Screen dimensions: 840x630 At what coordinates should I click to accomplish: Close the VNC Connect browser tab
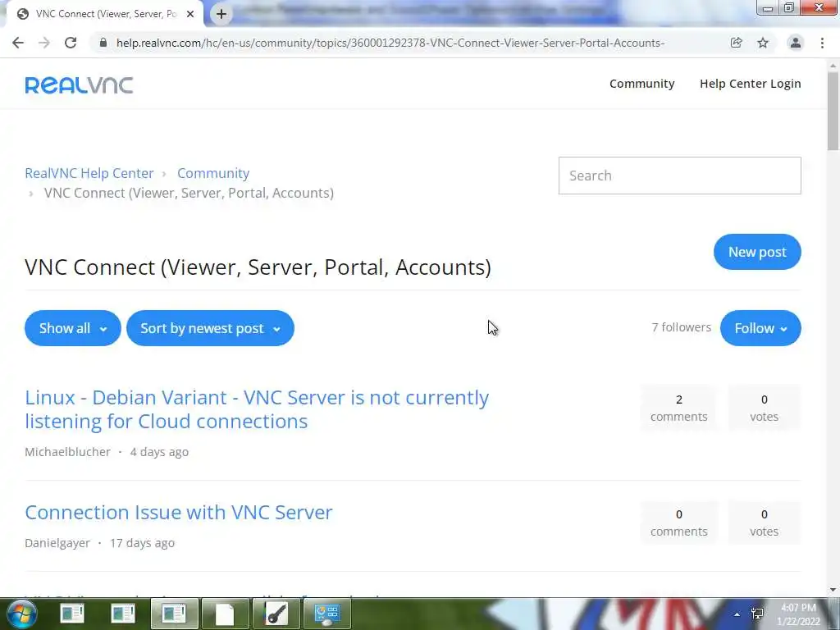[x=190, y=15]
